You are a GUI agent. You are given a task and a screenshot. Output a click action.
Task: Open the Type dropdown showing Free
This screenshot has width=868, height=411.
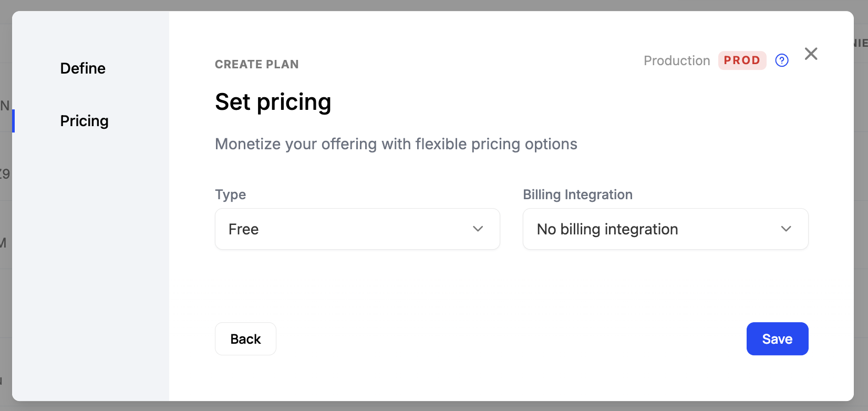[357, 229]
